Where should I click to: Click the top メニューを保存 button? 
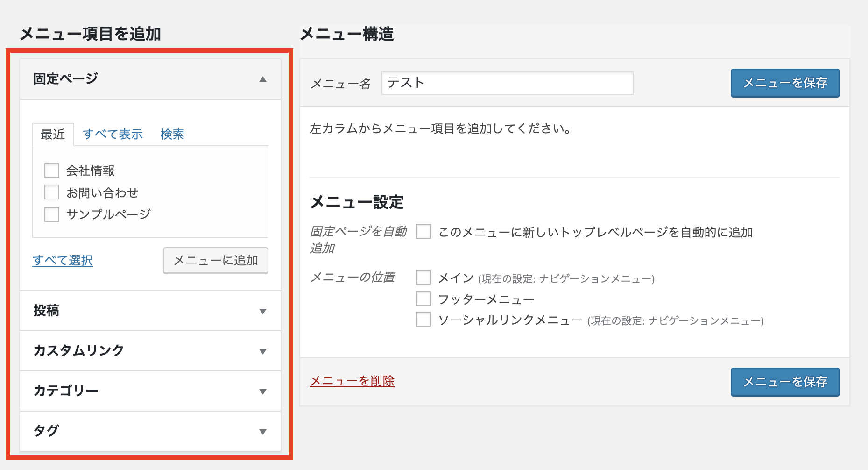pyautogui.click(x=785, y=83)
